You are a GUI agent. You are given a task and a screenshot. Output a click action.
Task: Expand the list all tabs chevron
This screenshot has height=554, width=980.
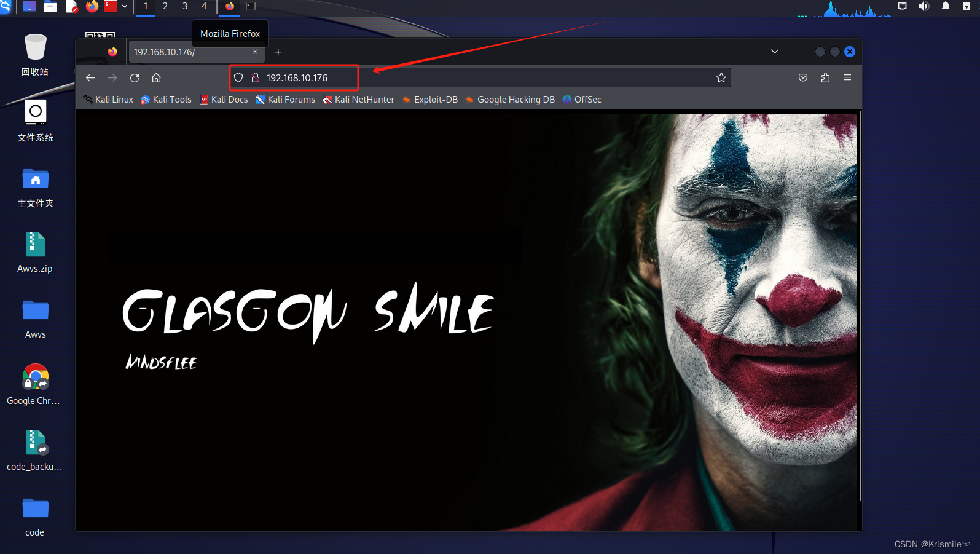[x=775, y=52]
